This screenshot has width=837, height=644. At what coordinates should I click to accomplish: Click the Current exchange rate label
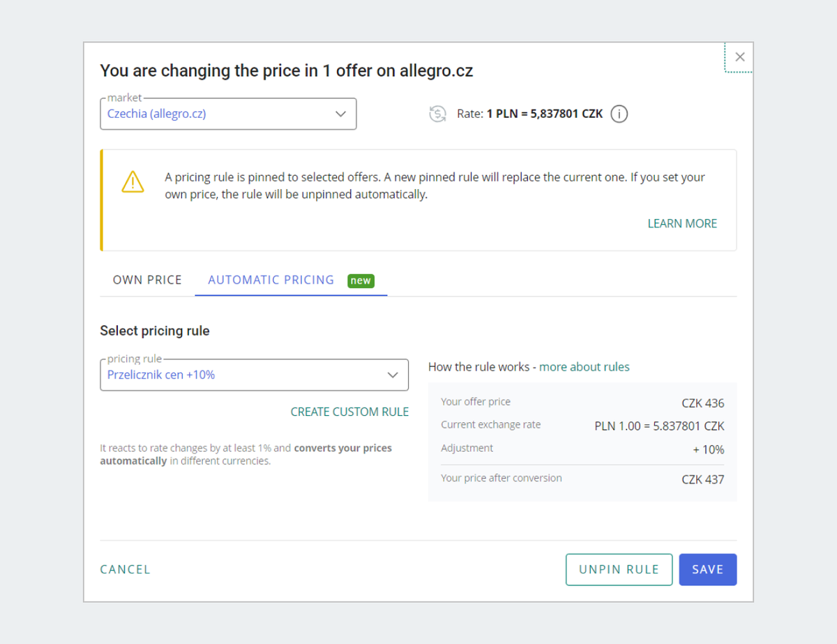491,425
